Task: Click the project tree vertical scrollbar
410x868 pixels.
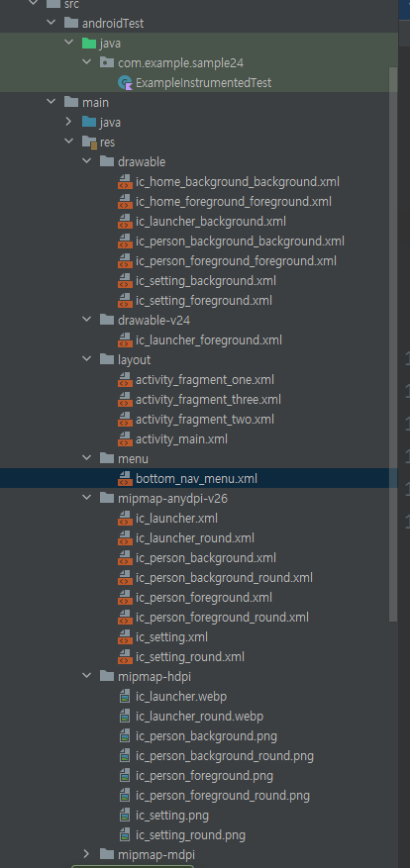Action: tap(393, 343)
